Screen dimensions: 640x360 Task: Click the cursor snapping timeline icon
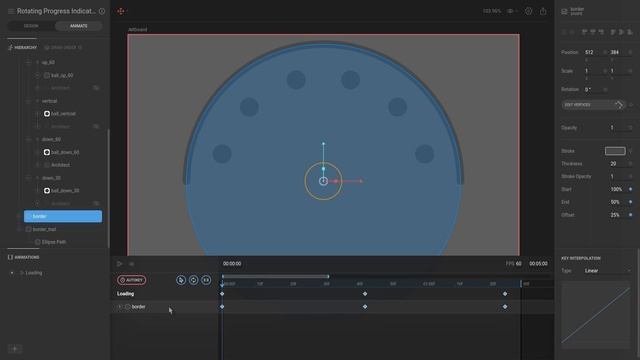pyautogui.click(x=181, y=280)
